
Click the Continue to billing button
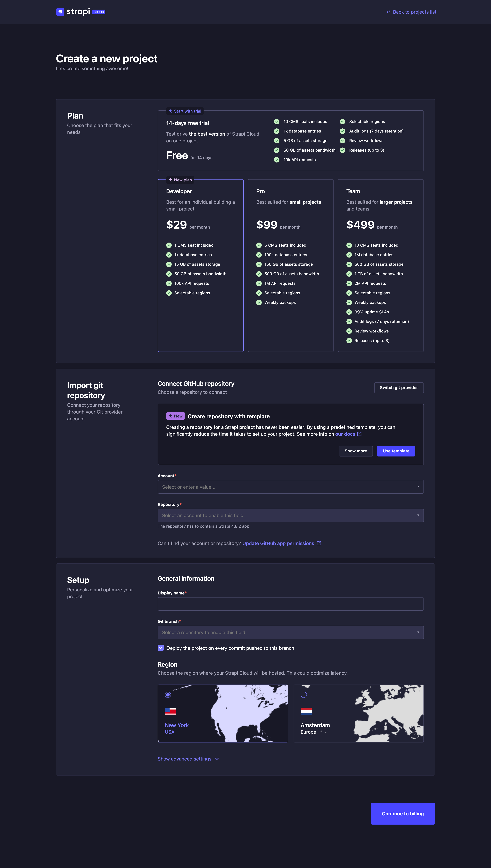403,813
